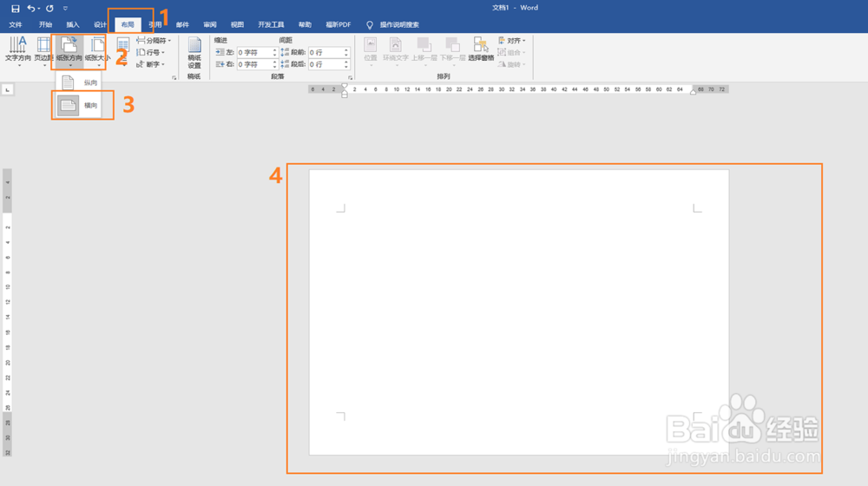This screenshot has height=486, width=868.
Task: Switch to the 设计 ribbon tab
Action: click(x=100, y=25)
